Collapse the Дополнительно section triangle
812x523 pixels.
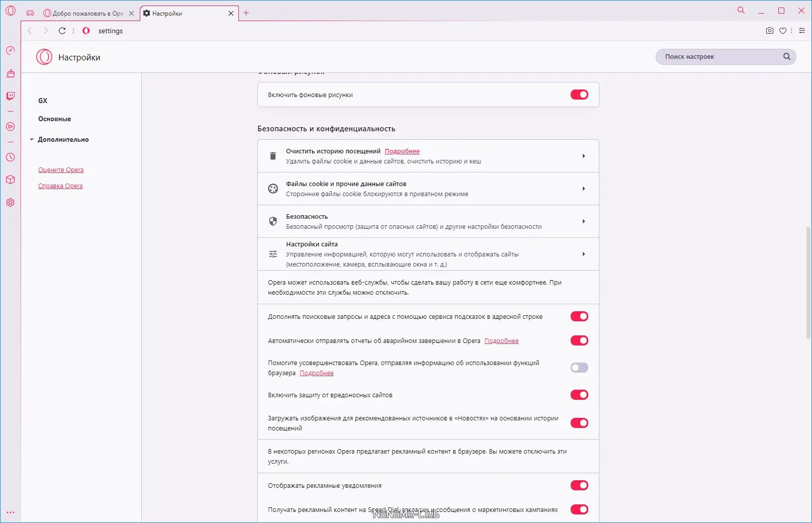coord(32,140)
